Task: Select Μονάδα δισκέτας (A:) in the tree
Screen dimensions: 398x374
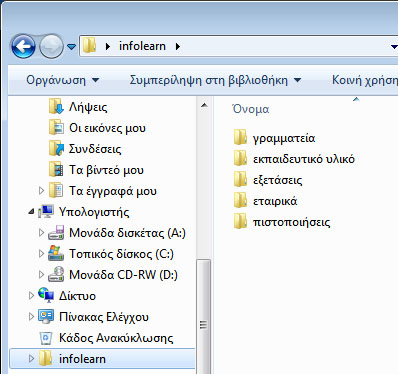Action: pyautogui.click(x=127, y=233)
